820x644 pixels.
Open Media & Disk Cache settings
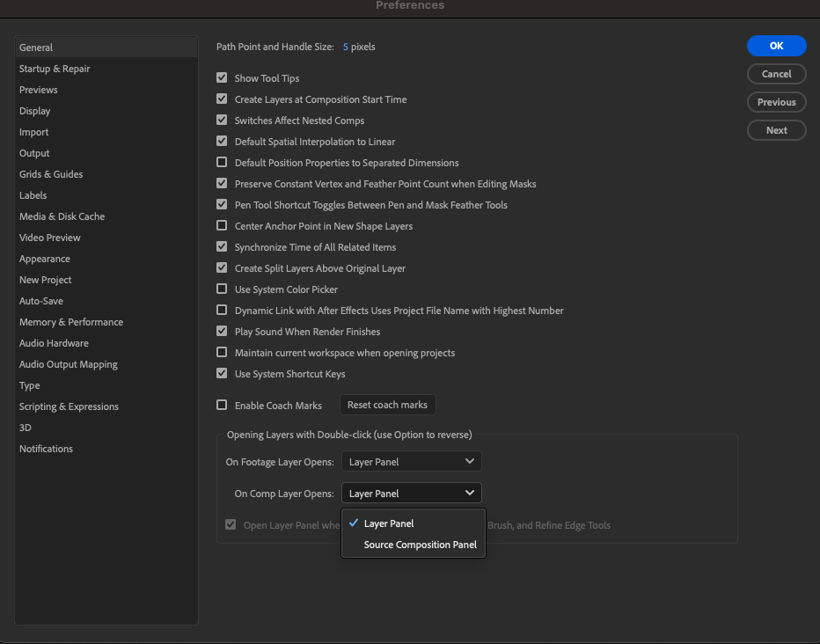click(x=62, y=216)
